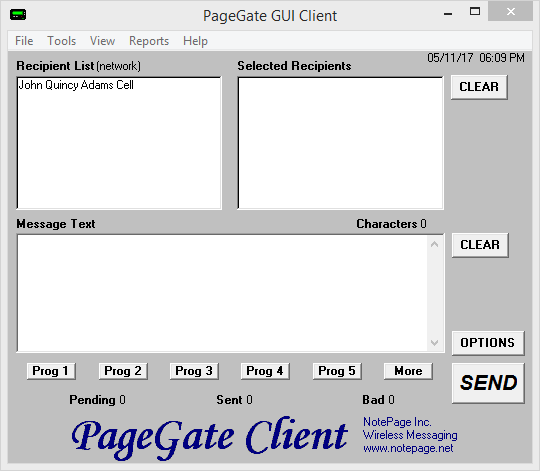Click the Pending 0 counter
The height and width of the screenshot is (471, 540).
pyautogui.click(x=97, y=400)
